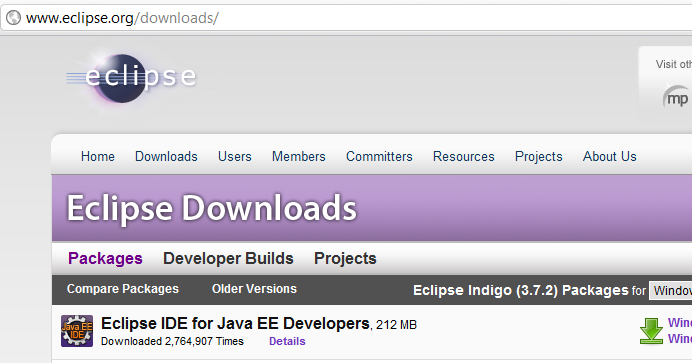Click the Eclipse Indigo (3.7.2) Packages text
The image size is (692, 363).
tap(521, 290)
